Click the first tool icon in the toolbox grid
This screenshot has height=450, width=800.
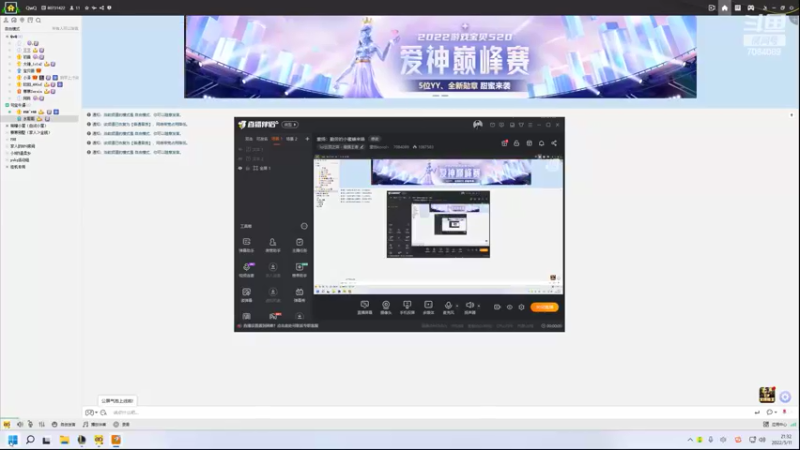pyautogui.click(x=246, y=244)
